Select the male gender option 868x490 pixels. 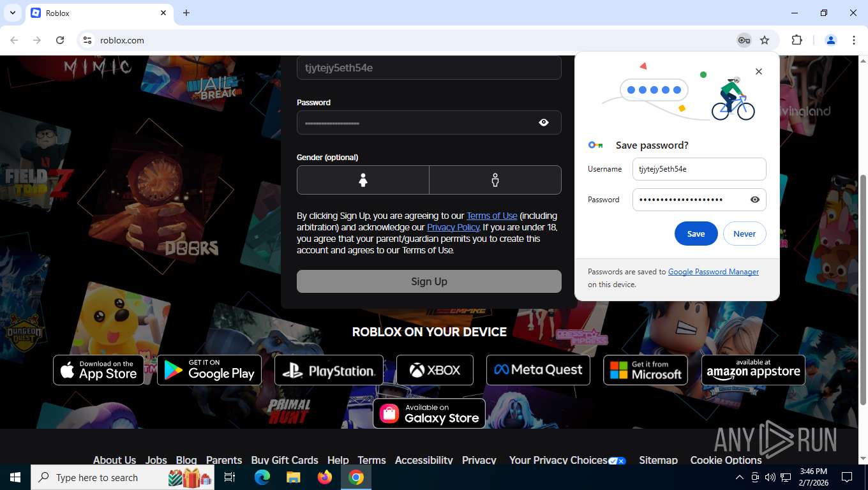pyautogui.click(x=495, y=180)
